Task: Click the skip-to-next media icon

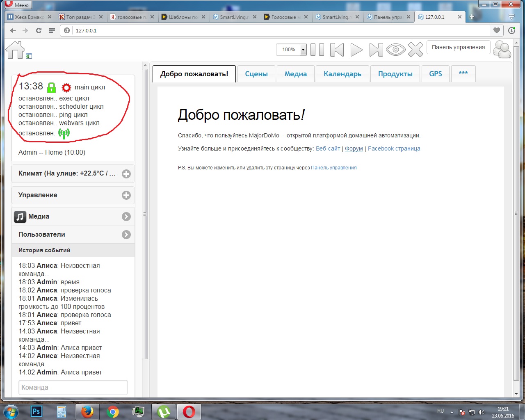Action: 376,50
